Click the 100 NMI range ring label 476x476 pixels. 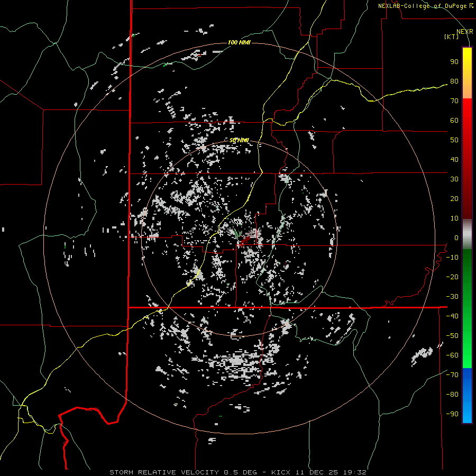(x=239, y=42)
